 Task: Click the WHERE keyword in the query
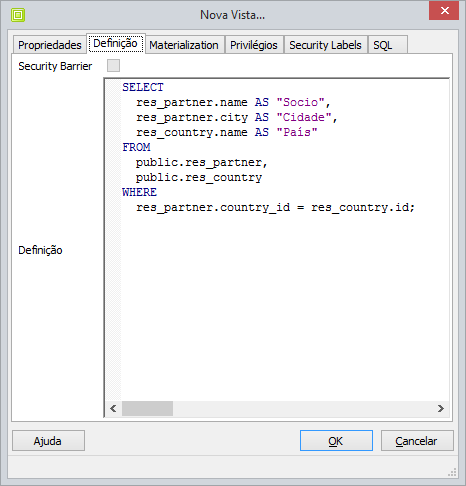coord(139,192)
